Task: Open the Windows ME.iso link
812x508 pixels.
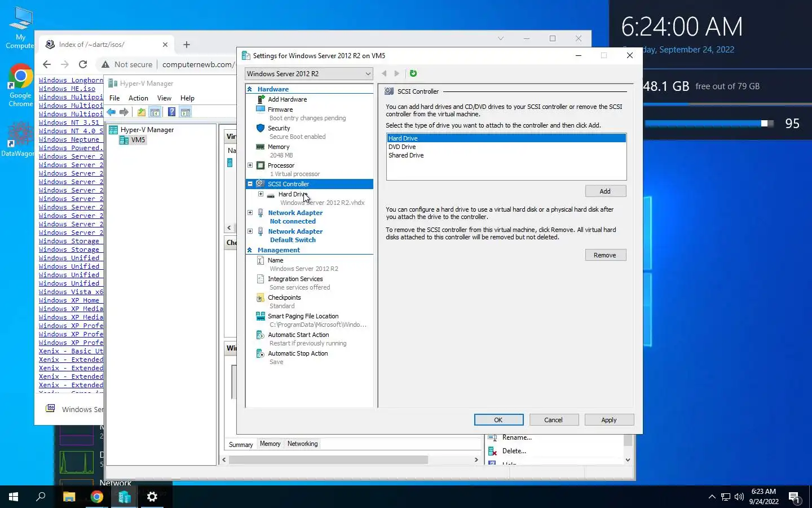Action: tap(67, 89)
